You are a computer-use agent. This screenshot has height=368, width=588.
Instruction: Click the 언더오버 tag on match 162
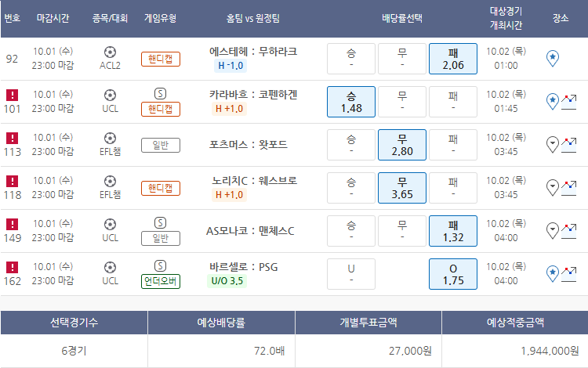coord(160,281)
